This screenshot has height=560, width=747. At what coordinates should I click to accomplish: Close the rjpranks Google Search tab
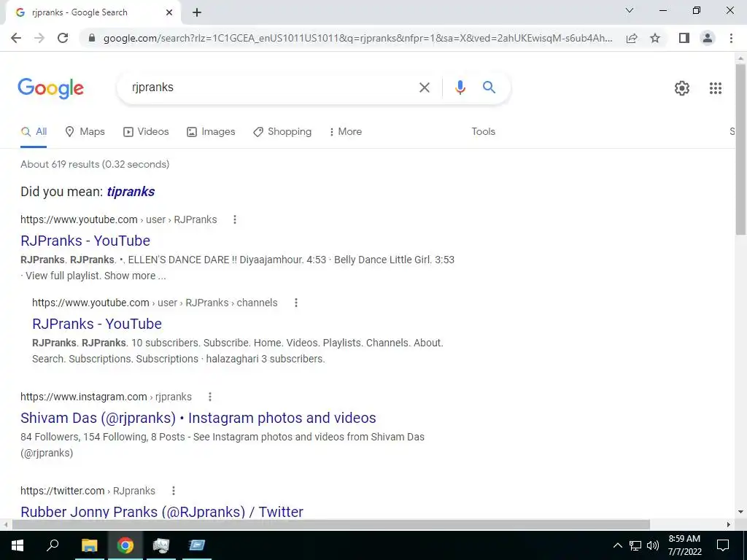click(169, 13)
